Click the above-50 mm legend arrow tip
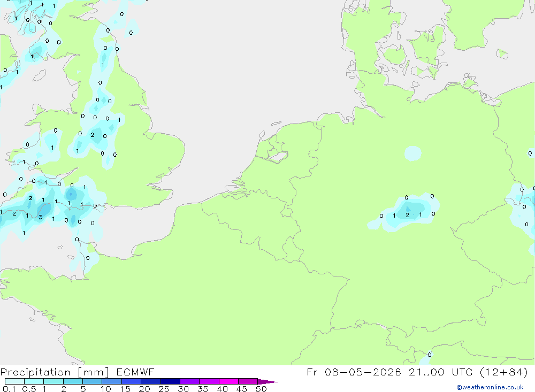This screenshot has height=392, width=535. click(268, 381)
